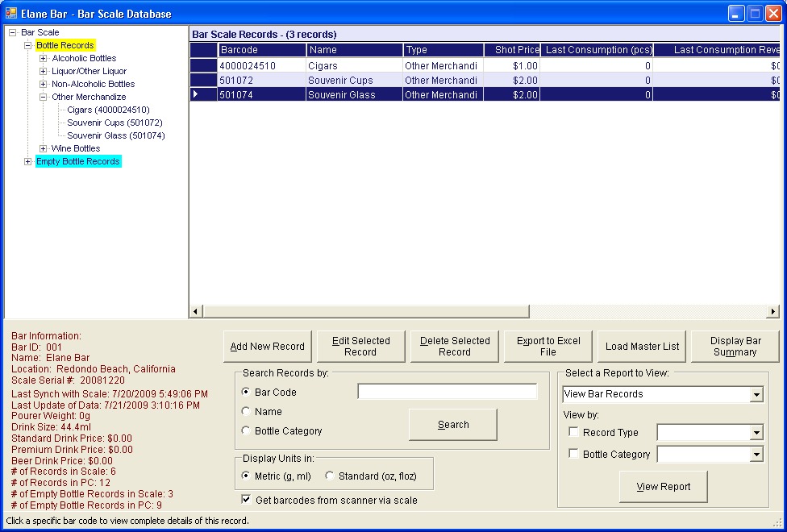Viewport: 787px width, 532px height.
Task: Select Souvenir Cups (501072) in the tree
Action: pyautogui.click(x=115, y=123)
